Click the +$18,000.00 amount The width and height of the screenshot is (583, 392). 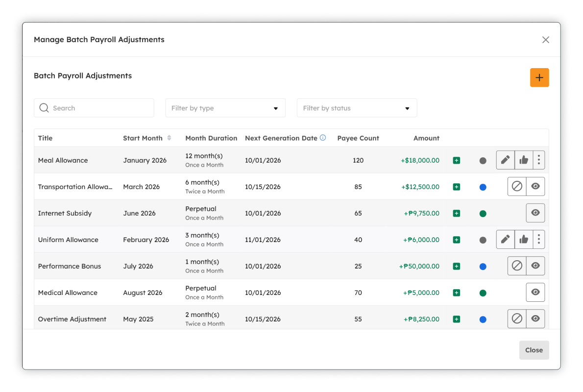coord(420,160)
